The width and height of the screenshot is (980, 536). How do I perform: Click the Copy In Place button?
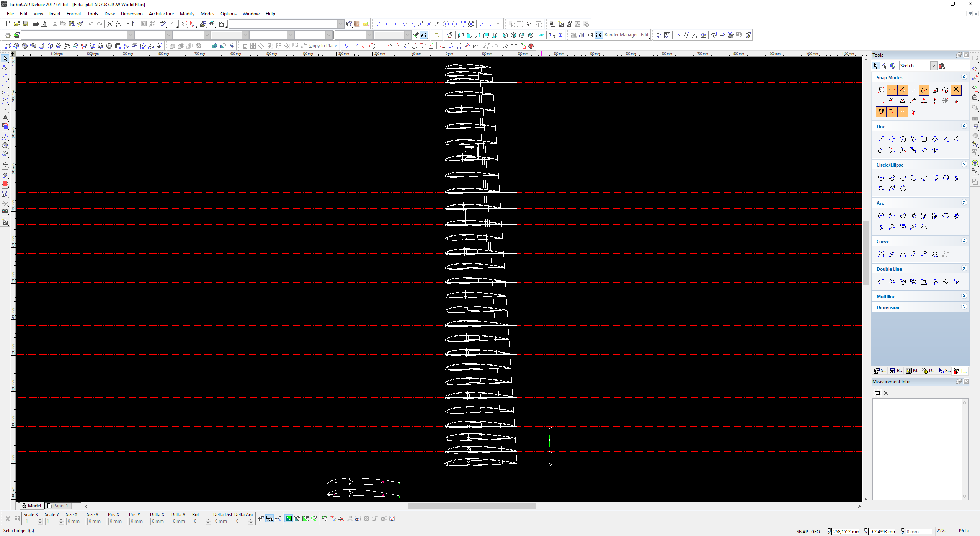(x=323, y=46)
